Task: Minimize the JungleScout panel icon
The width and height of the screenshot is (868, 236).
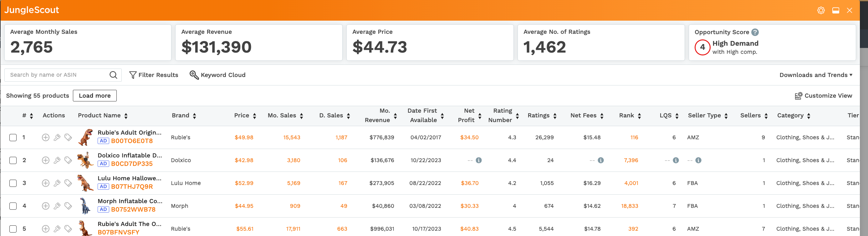Action: (836, 10)
